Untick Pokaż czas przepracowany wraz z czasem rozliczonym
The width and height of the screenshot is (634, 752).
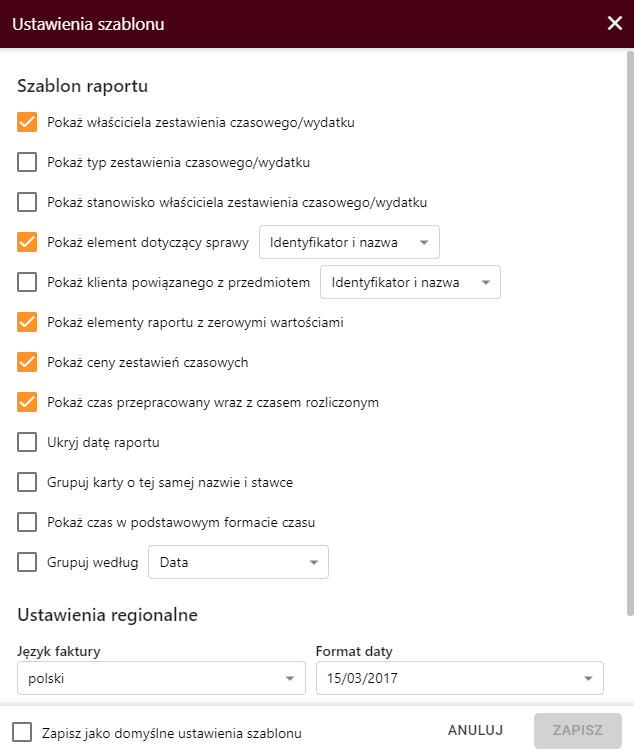27,402
